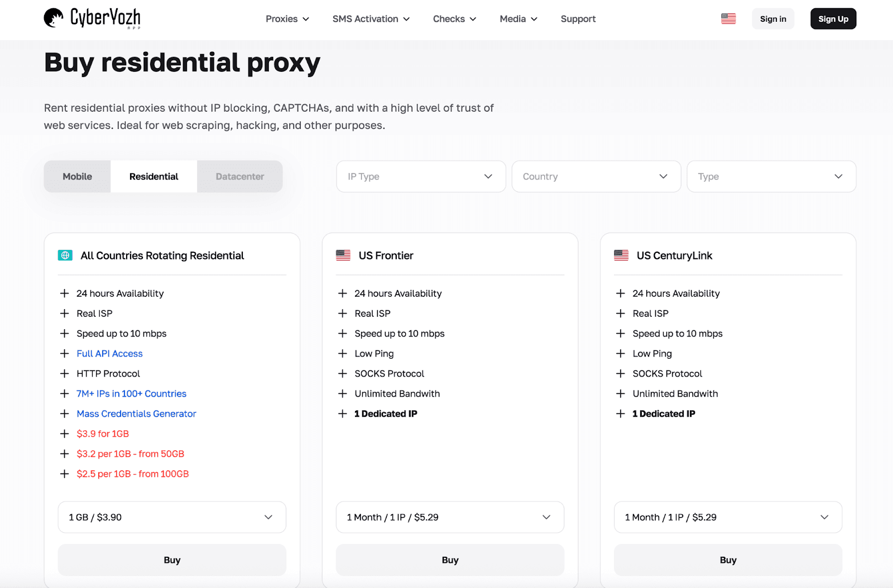Image resolution: width=893 pixels, height=588 pixels.
Task: Click the US CenturyLink card title
Action: [675, 256]
